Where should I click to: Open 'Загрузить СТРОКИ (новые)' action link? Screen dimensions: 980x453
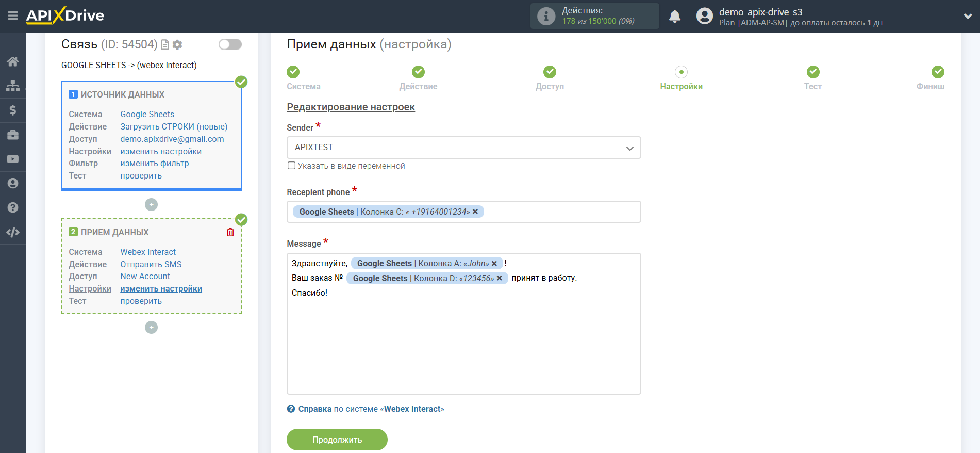tap(174, 126)
